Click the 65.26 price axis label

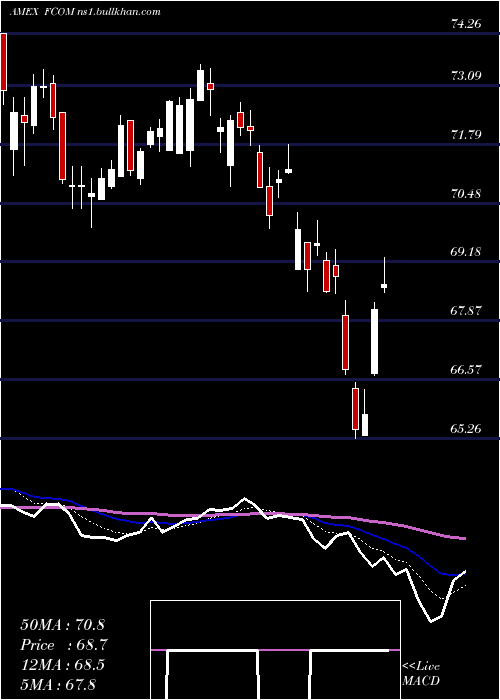tap(466, 429)
